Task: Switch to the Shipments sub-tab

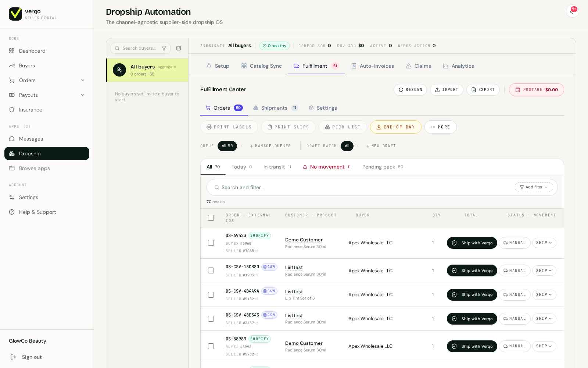Action: click(275, 108)
